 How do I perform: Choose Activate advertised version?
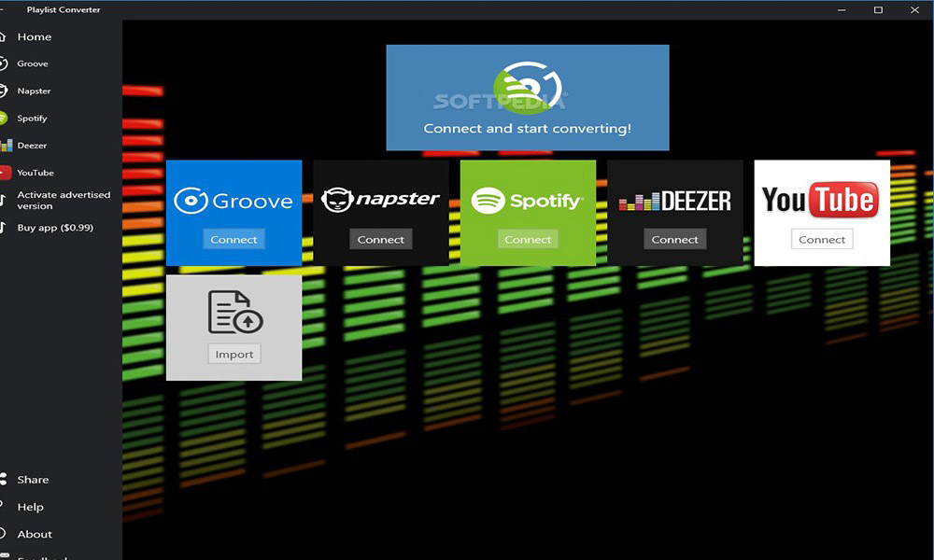coord(64,200)
